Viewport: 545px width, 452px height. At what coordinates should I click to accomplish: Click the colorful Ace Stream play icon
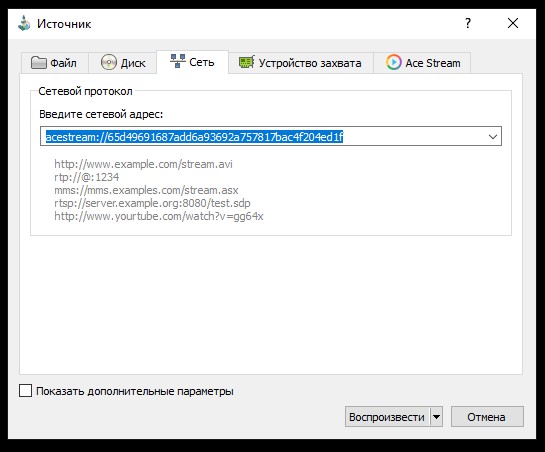coord(393,63)
